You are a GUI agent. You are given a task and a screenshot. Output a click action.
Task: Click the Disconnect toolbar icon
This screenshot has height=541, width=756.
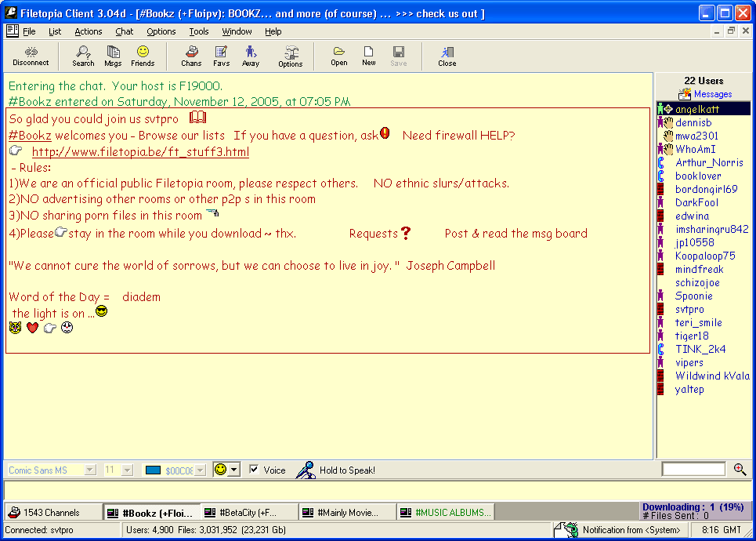(x=31, y=56)
